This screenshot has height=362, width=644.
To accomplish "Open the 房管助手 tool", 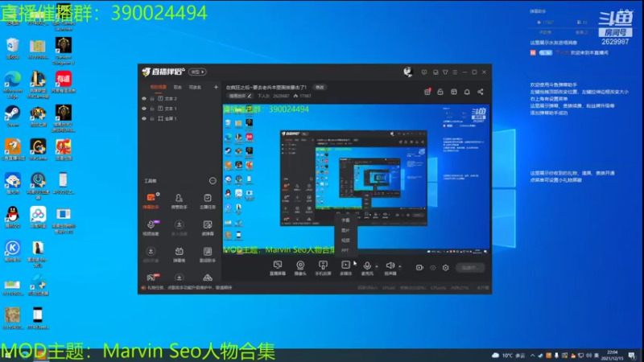I will [x=179, y=200].
